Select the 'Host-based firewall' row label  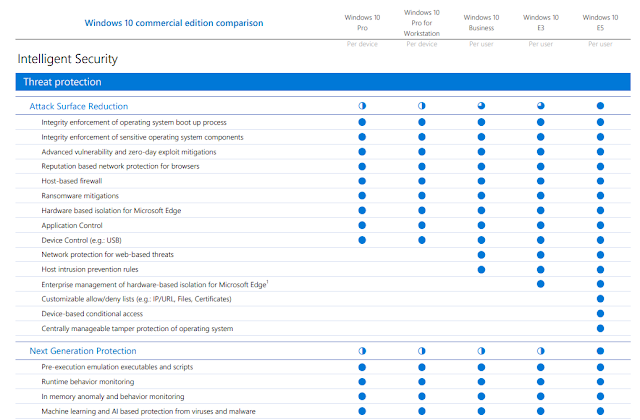72,181
